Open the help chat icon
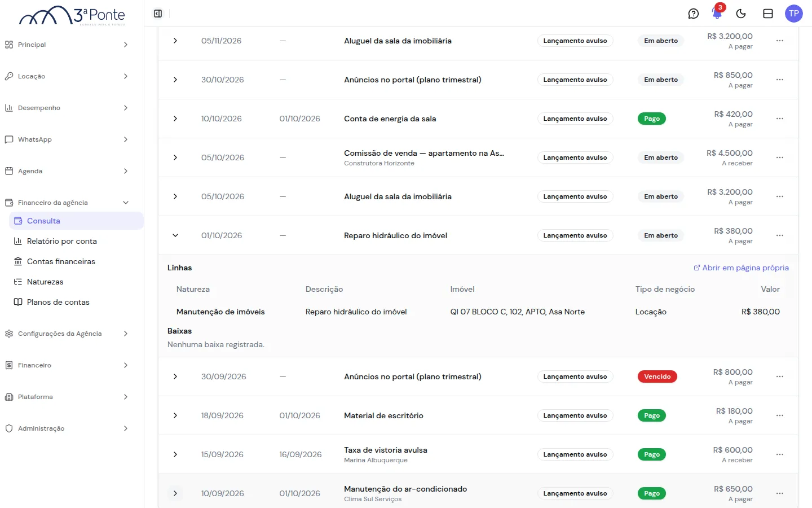This screenshot has width=812, height=508. (694, 14)
